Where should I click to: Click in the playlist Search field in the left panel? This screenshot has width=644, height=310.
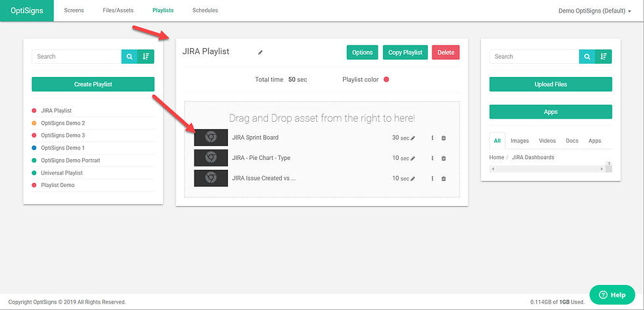[x=76, y=57]
